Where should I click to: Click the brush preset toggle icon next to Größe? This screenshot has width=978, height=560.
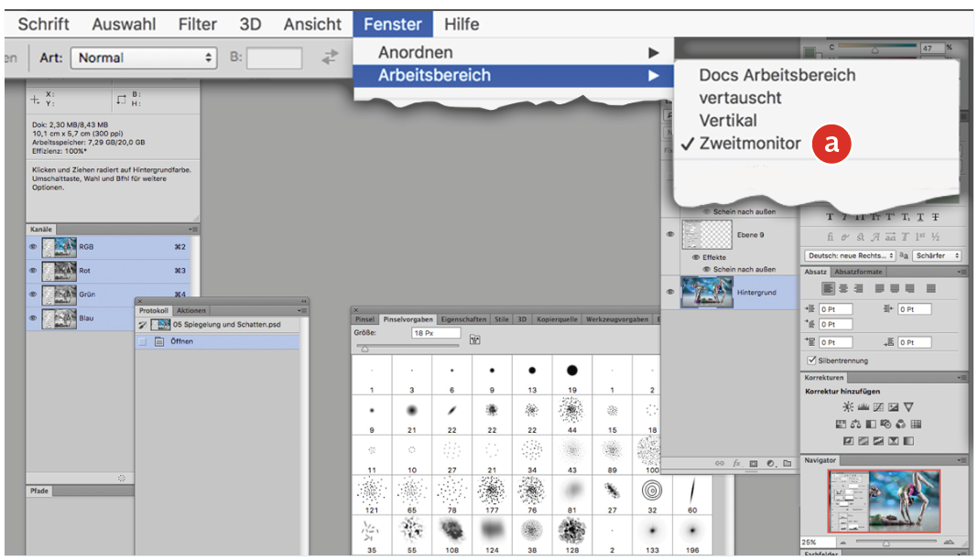(474, 339)
